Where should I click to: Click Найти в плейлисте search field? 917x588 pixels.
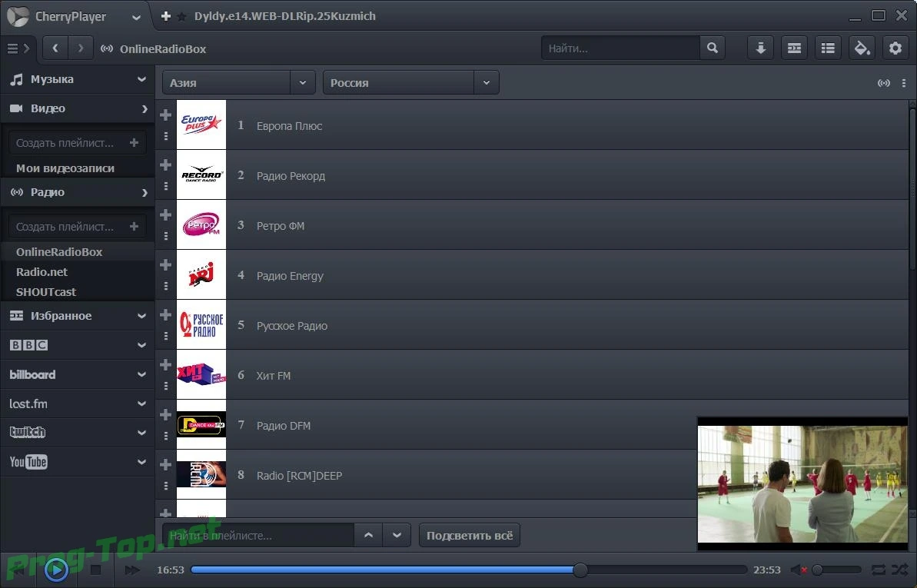(258, 535)
